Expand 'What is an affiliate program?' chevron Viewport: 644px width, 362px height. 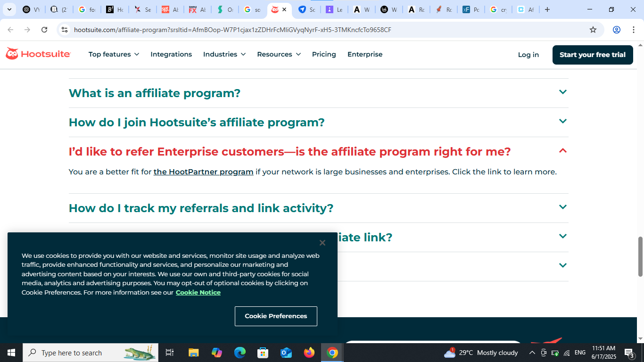[x=562, y=92]
